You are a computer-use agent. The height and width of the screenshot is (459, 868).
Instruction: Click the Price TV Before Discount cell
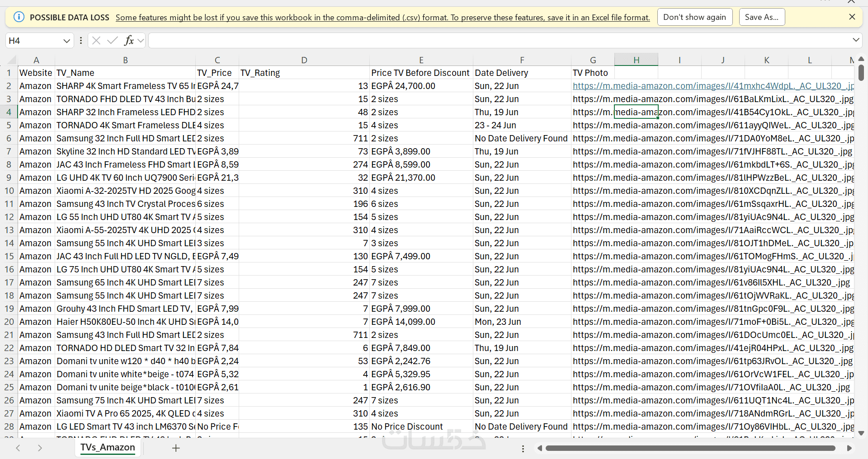click(421, 73)
